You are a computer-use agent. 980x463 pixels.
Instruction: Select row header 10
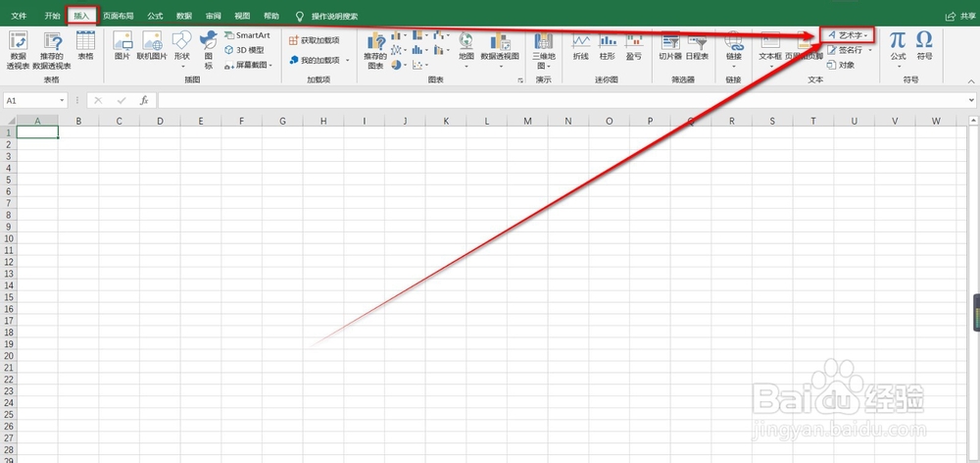tap(8, 237)
